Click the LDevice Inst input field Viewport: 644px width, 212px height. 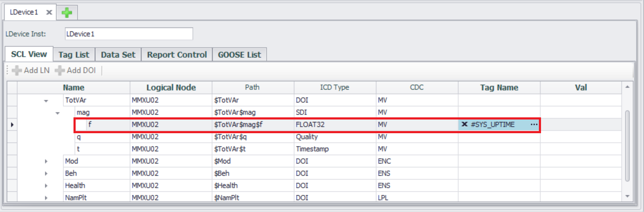click(x=128, y=34)
